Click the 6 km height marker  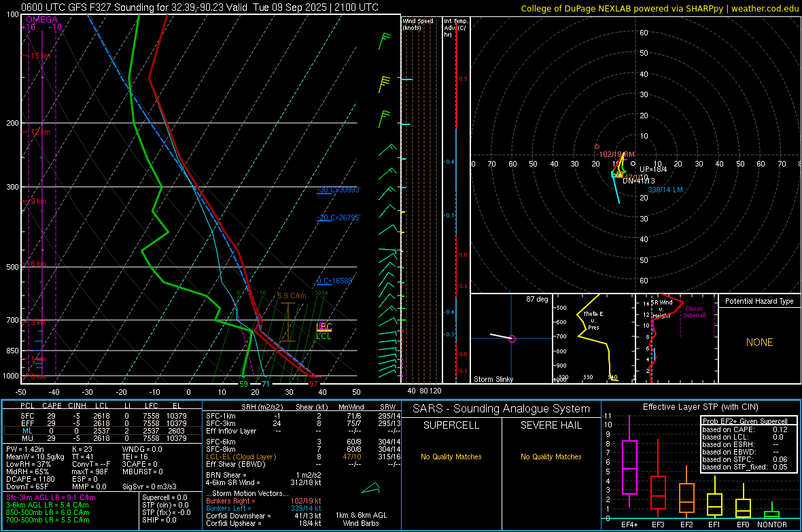click(x=38, y=264)
